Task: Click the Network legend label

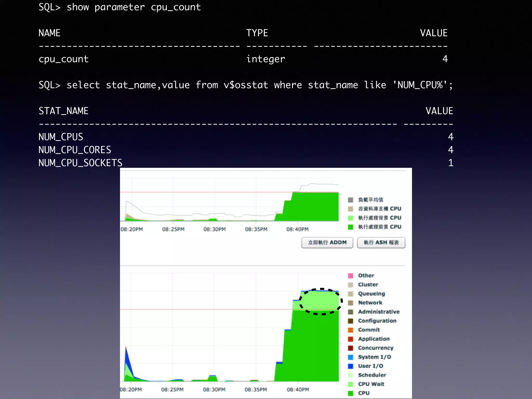Action: point(370,303)
